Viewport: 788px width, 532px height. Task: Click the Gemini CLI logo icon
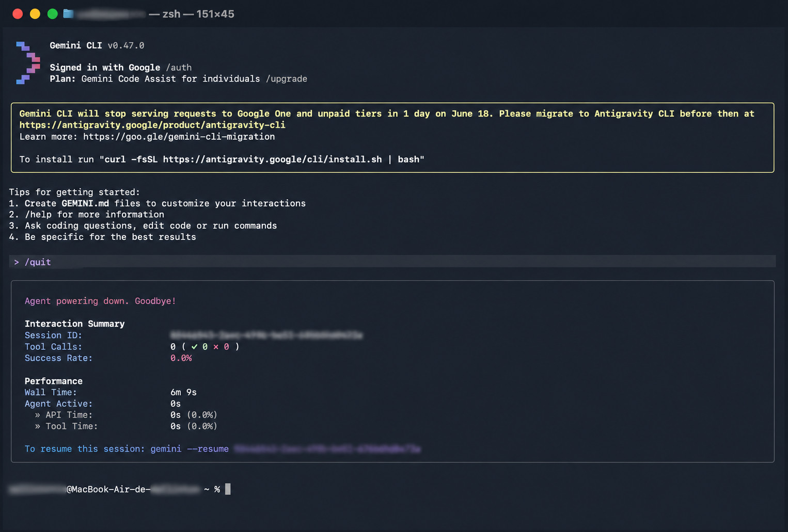[x=28, y=62]
